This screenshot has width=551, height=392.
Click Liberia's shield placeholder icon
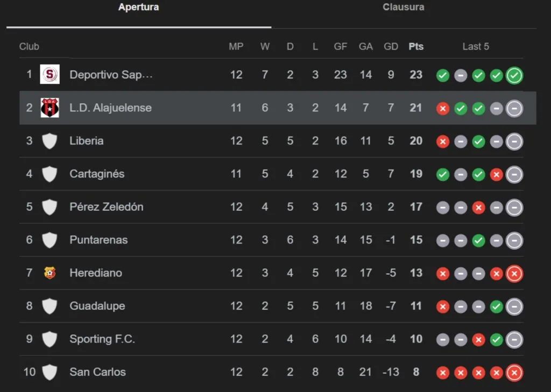pyautogui.click(x=50, y=141)
